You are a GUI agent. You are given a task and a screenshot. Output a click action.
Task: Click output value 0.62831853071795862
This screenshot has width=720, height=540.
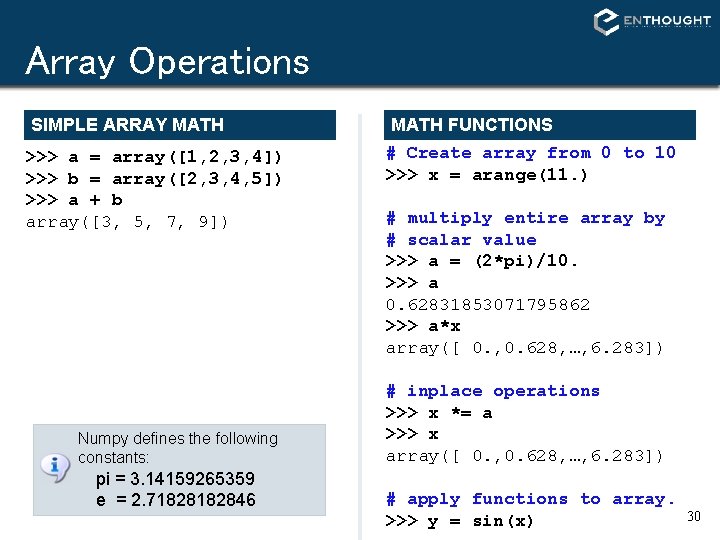coord(488,304)
